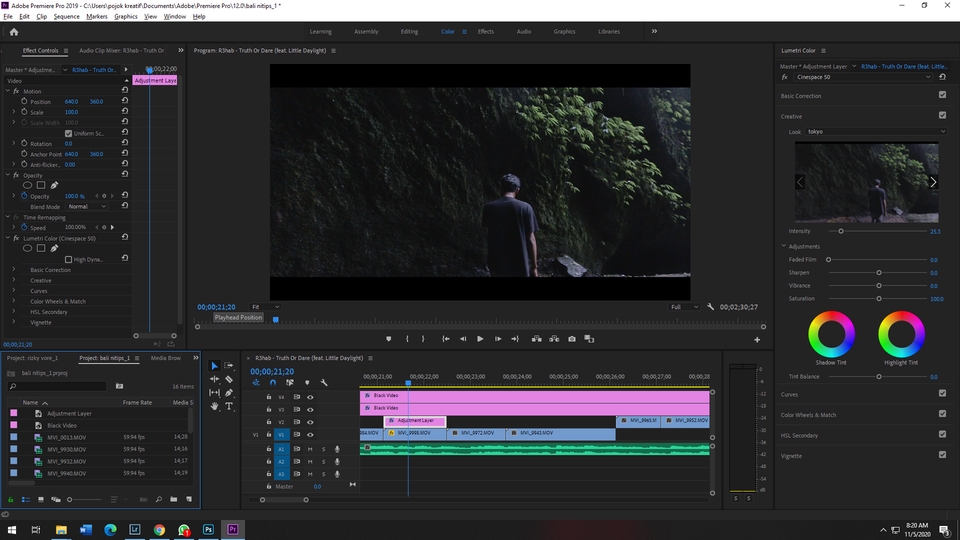This screenshot has width=960, height=540.
Task: Open timeline display settings wrench
Action: (323, 382)
